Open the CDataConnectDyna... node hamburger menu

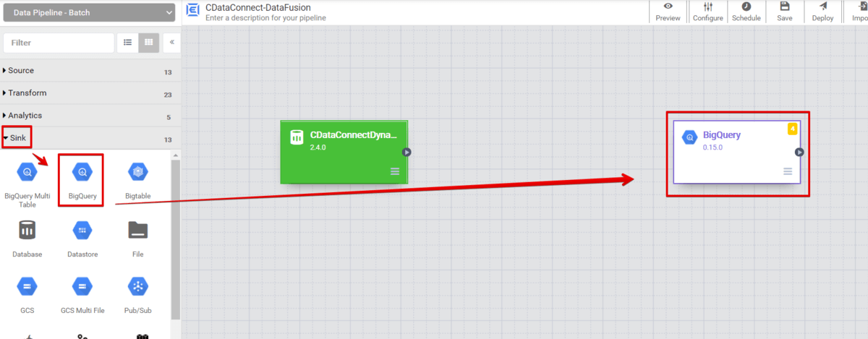(395, 171)
